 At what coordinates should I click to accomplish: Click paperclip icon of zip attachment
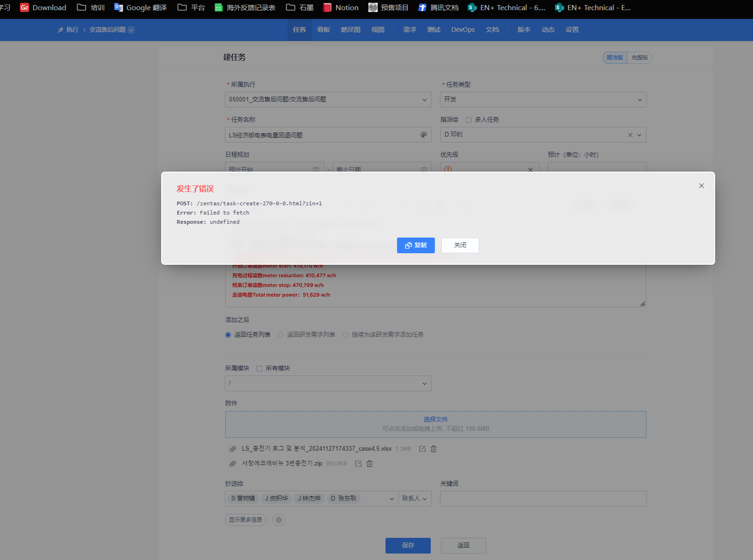233,464
